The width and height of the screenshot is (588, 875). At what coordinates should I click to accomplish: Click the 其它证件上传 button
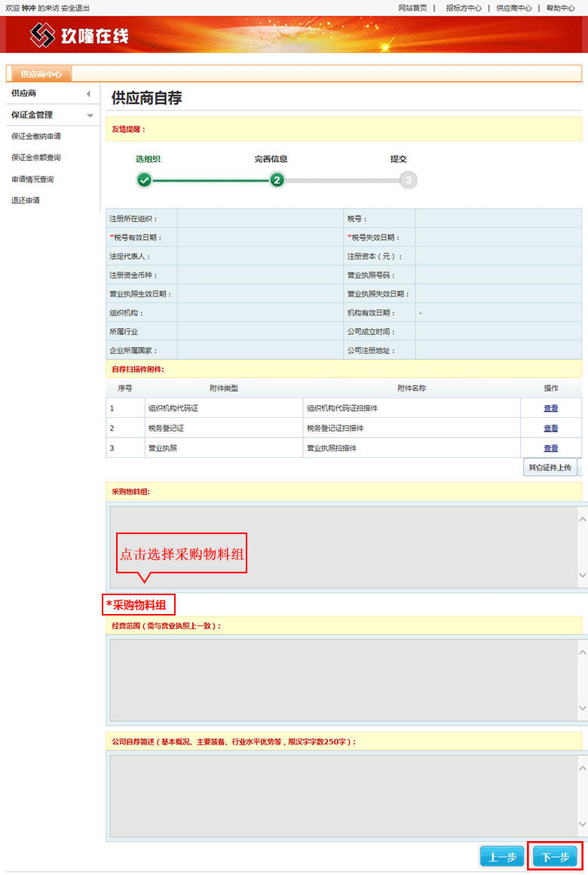(x=550, y=468)
